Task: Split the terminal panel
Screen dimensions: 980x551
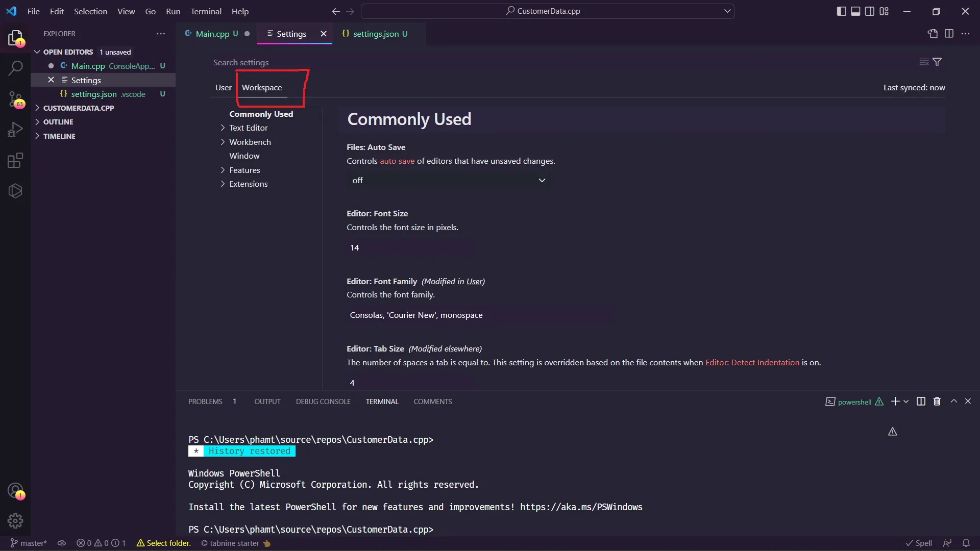Action: coord(921,402)
